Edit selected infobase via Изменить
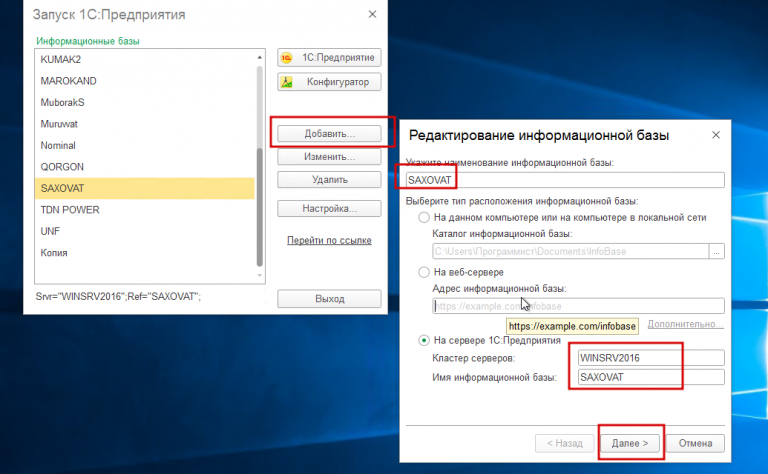768x474 pixels. point(329,157)
